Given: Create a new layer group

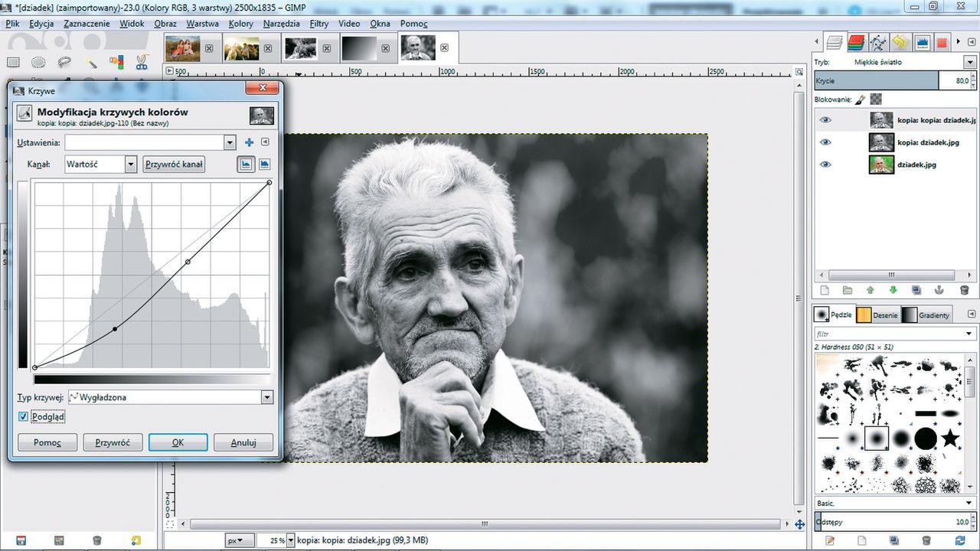Looking at the screenshot, I should coord(848,290).
